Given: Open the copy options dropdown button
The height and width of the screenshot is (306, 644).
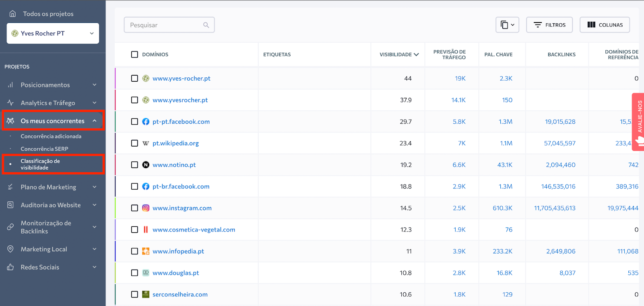Looking at the screenshot, I should pyautogui.click(x=507, y=25).
